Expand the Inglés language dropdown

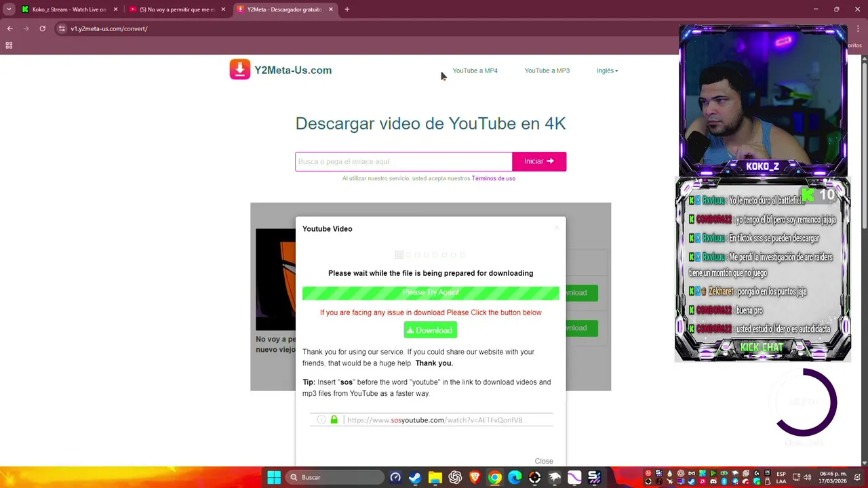tap(607, 70)
